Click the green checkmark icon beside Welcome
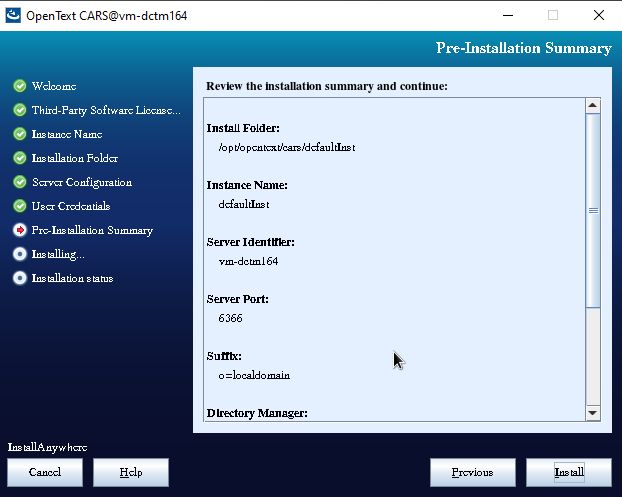Screen dimensions: 622x497 coord(19,86)
